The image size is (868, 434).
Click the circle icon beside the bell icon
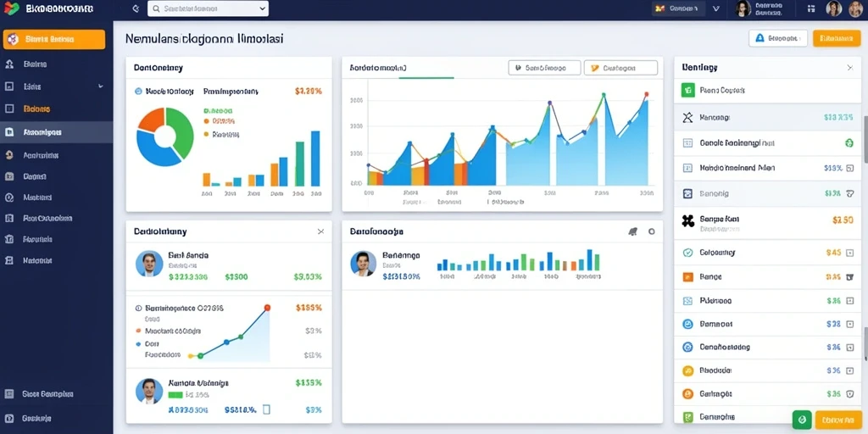pos(652,231)
